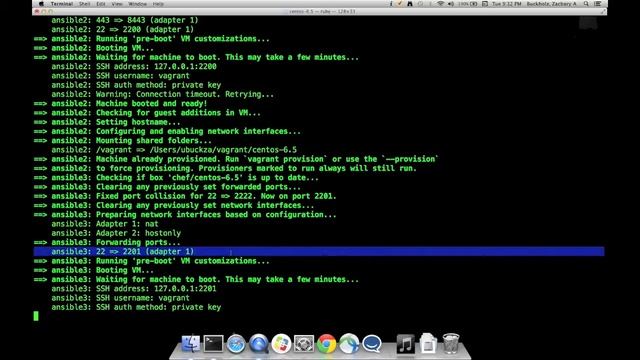Open the Apple menu

[x=41, y=4]
